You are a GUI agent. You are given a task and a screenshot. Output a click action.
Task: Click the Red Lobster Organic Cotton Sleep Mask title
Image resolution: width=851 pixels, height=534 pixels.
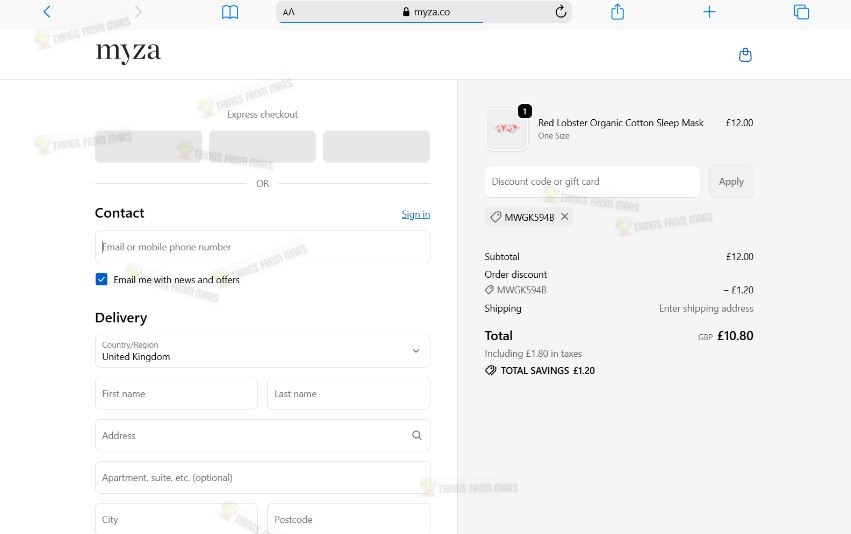[x=620, y=123]
